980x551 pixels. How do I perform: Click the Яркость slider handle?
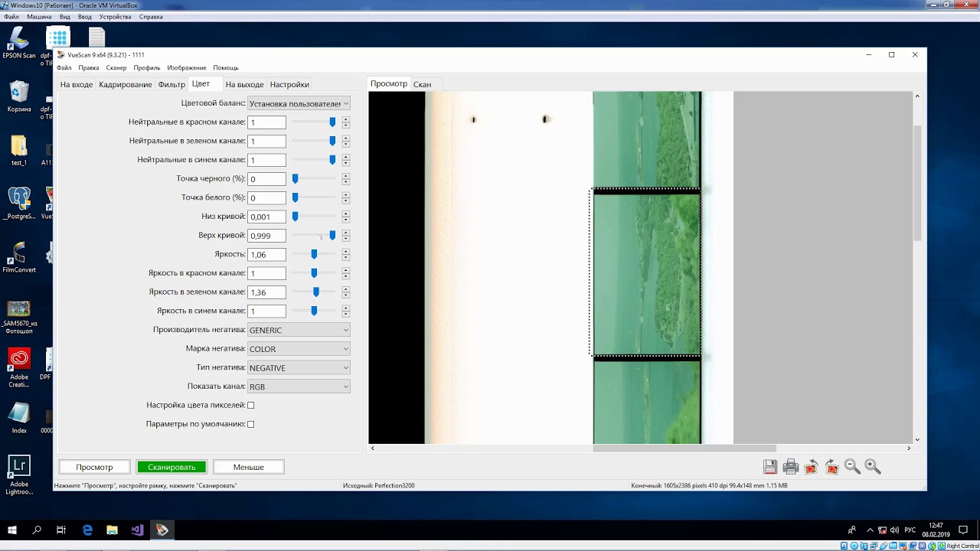point(314,254)
